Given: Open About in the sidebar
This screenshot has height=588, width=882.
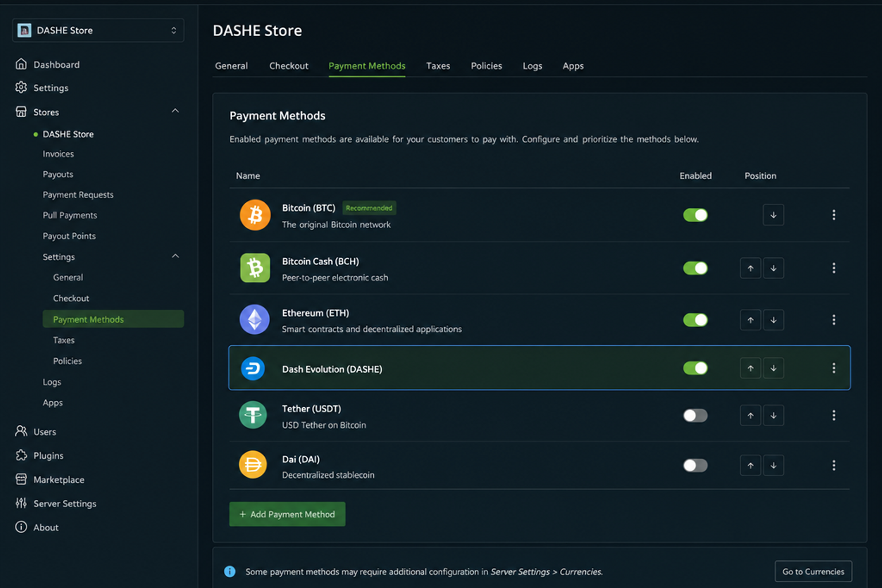Looking at the screenshot, I should click(x=37, y=527).
